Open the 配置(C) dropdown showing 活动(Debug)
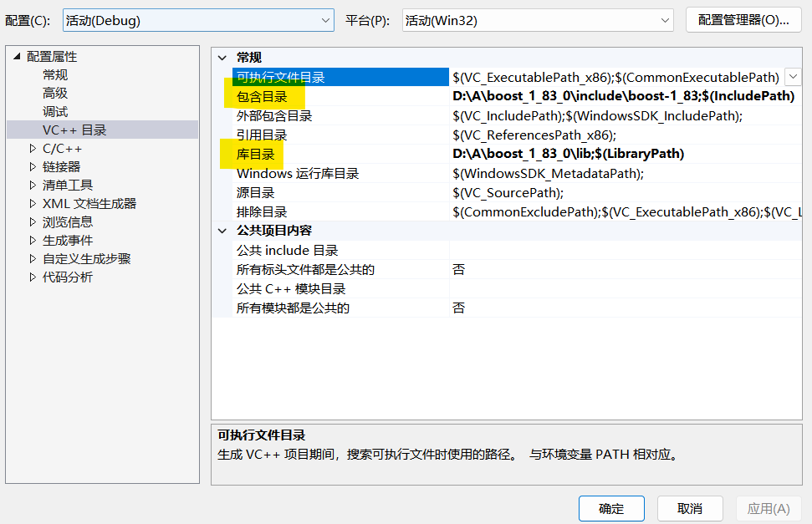Screen dimensions: 812x524 pyautogui.click(x=198, y=20)
